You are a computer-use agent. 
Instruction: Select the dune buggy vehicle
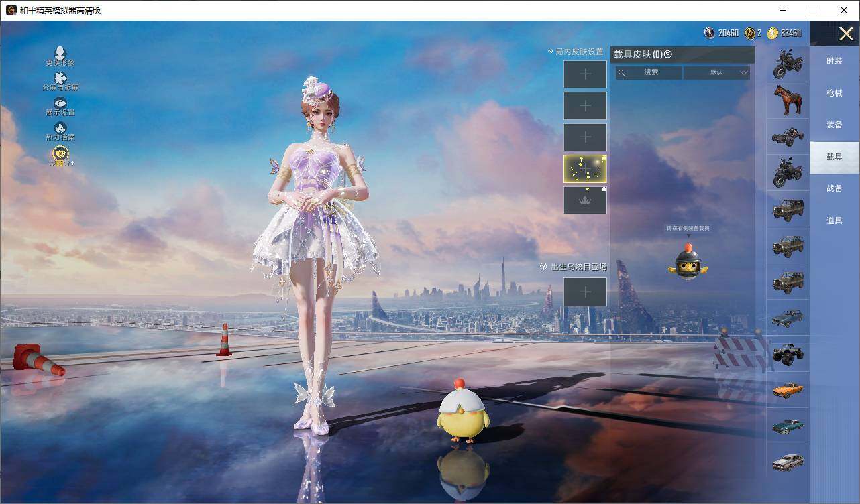pyautogui.click(x=788, y=136)
